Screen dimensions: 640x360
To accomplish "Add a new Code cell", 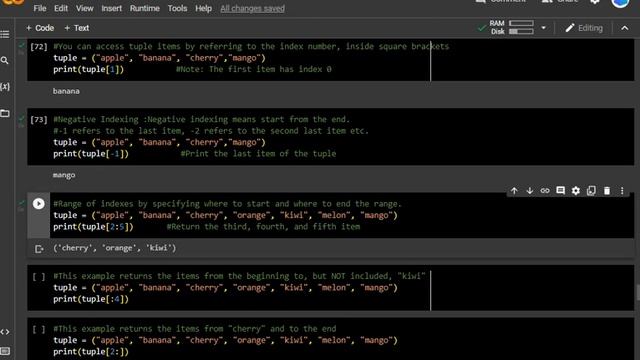I will pyautogui.click(x=40, y=28).
